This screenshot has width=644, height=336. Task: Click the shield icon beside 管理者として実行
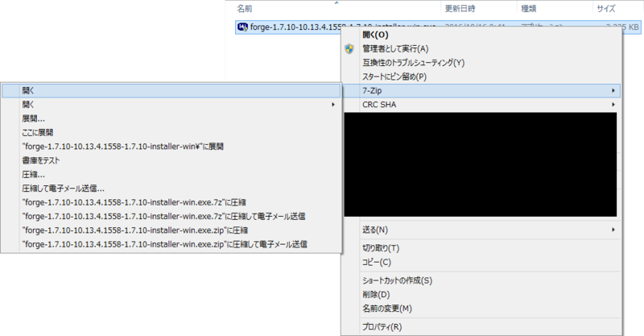pyautogui.click(x=349, y=49)
